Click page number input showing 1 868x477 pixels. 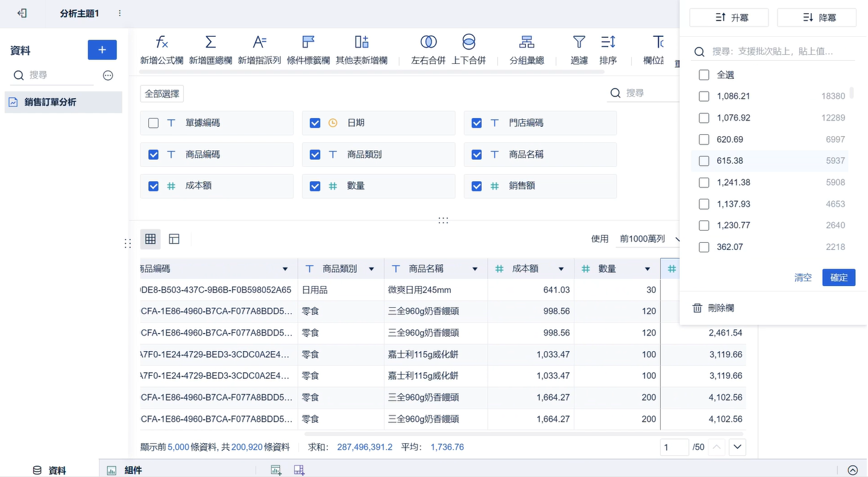(675, 447)
